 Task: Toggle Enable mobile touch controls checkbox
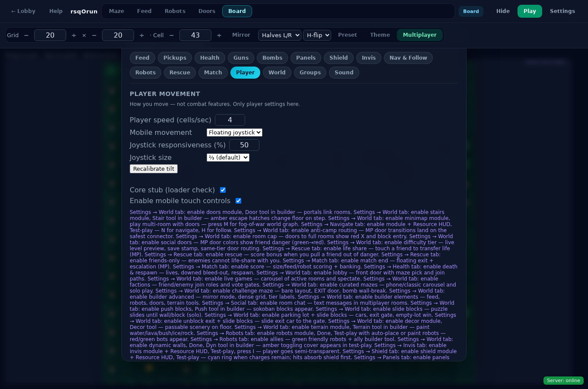[x=238, y=201]
